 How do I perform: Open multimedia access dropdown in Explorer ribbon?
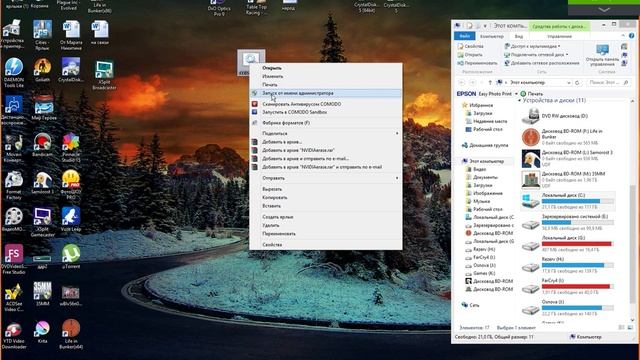coord(533,46)
